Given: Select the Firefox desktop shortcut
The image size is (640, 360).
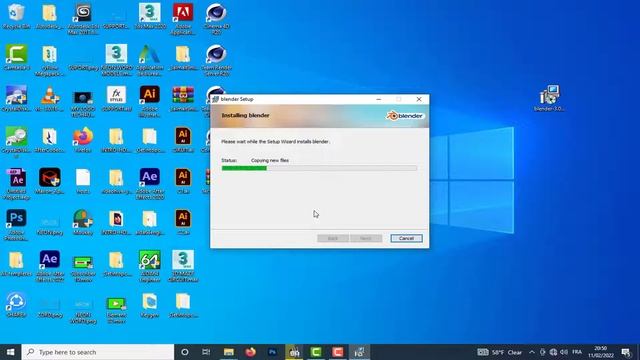Looking at the screenshot, I should [x=83, y=140].
